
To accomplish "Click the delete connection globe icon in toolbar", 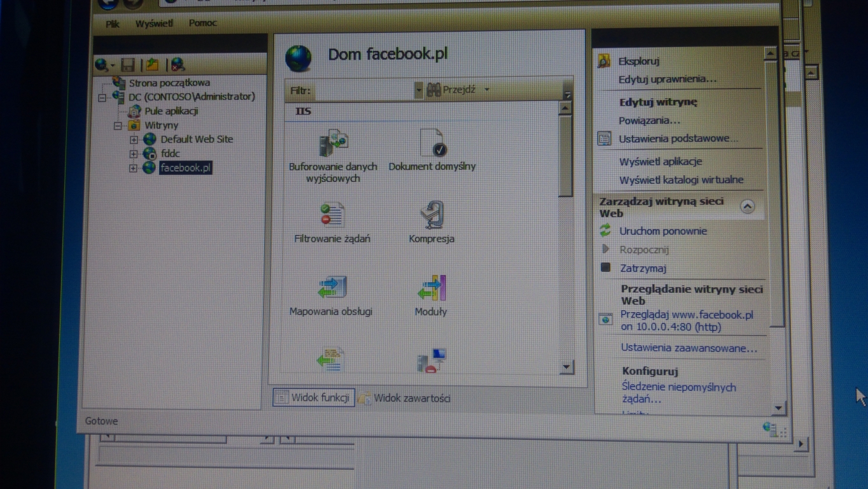I will (x=178, y=64).
